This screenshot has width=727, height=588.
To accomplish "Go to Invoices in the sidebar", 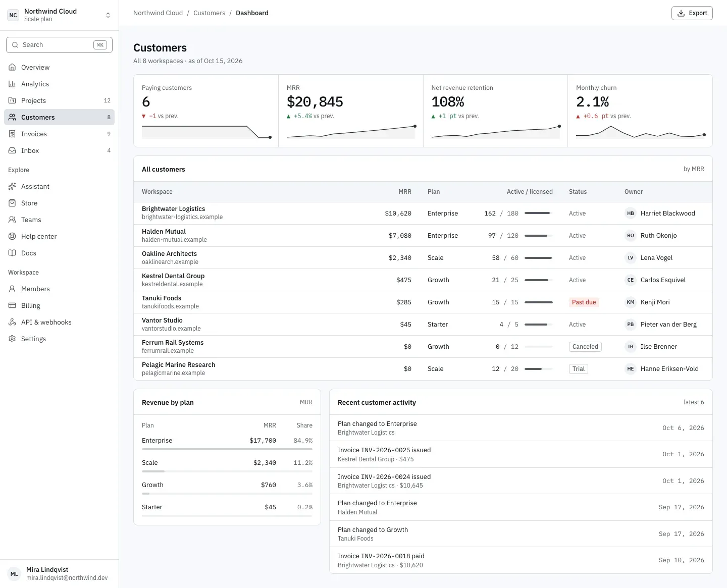I will coord(59,134).
